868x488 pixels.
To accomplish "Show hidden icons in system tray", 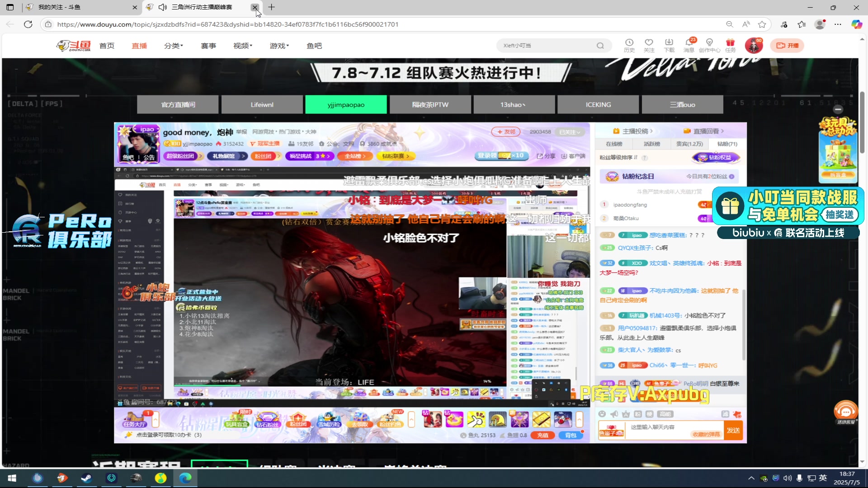I will [x=751, y=478].
